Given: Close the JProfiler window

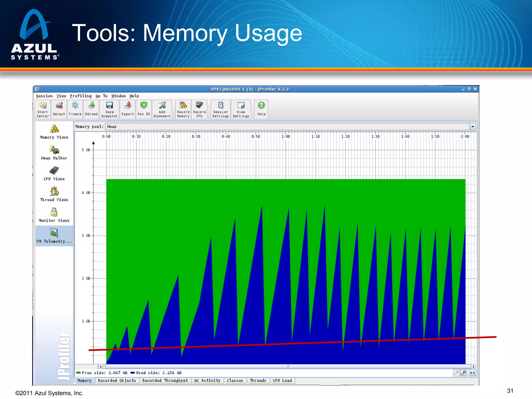Looking at the screenshot, I should point(475,89).
